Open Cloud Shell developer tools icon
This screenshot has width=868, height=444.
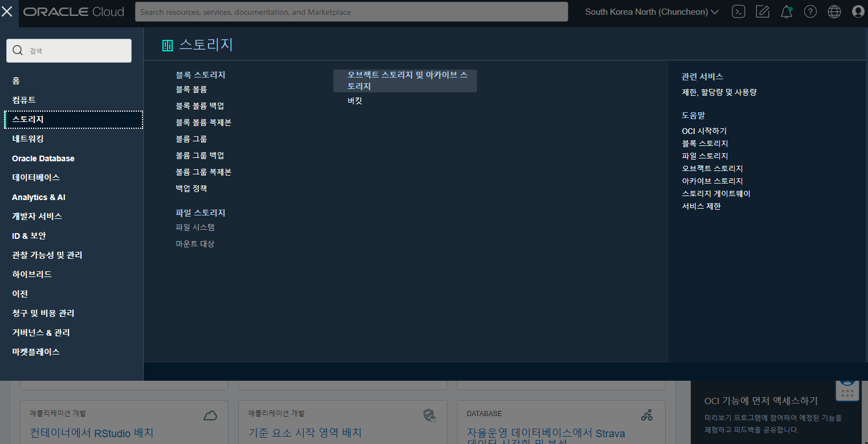click(739, 11)
